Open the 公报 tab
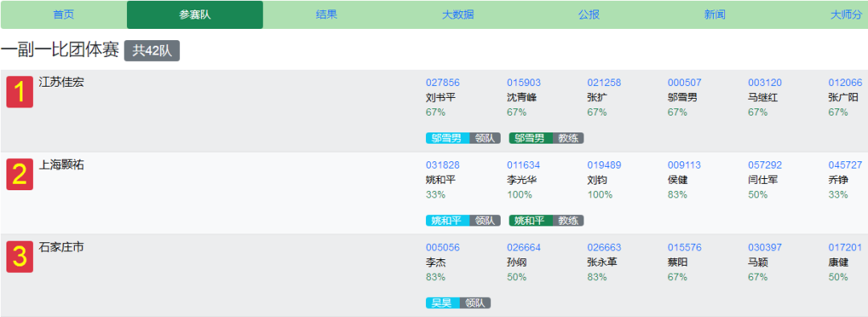 tap(589, 15)
